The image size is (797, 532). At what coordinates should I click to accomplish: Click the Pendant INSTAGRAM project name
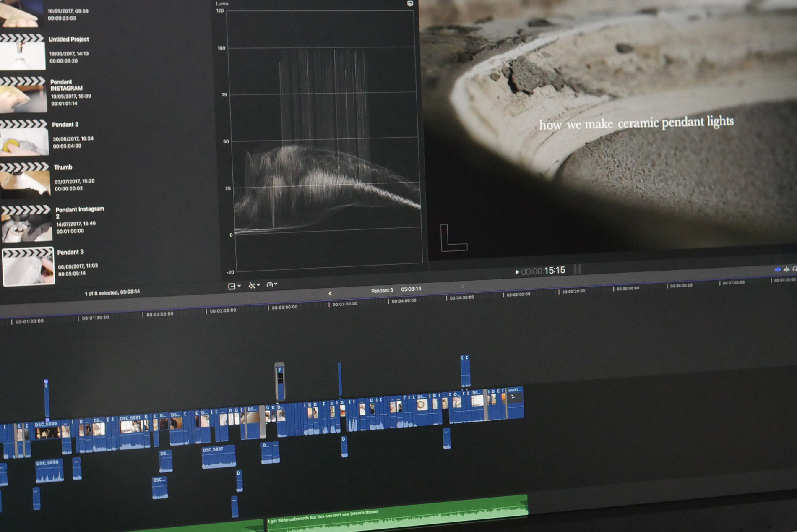(66, 85)
